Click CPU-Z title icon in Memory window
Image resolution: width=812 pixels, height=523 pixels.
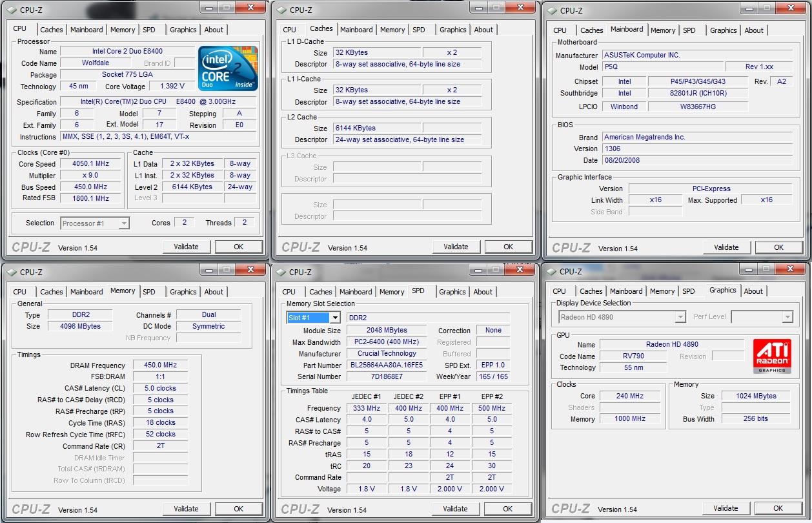click(x=10, y=272)
